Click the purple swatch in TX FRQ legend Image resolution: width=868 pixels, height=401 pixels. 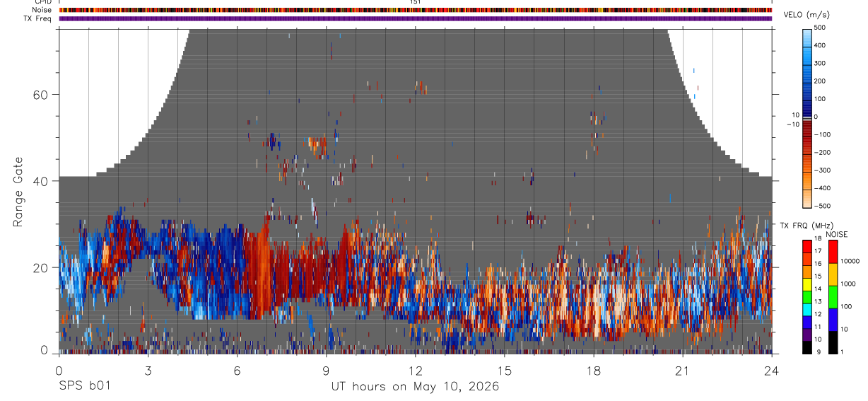pos(807,335)
